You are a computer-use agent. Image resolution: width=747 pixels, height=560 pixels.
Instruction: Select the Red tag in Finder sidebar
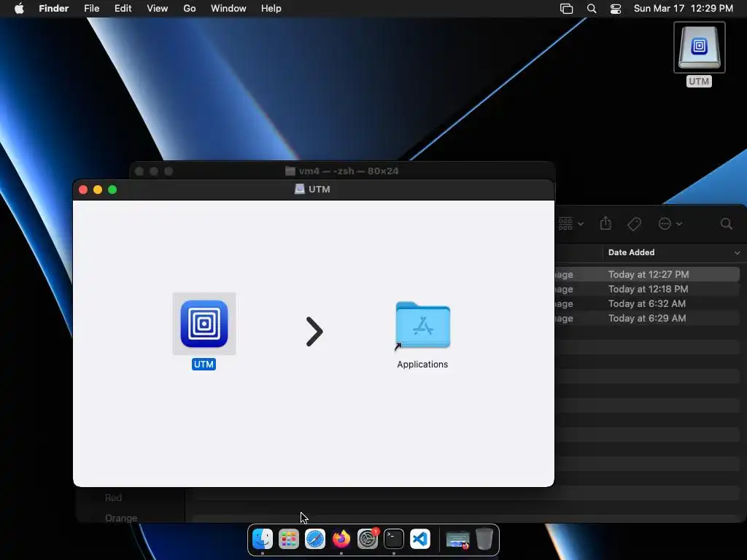coord(113,497)
